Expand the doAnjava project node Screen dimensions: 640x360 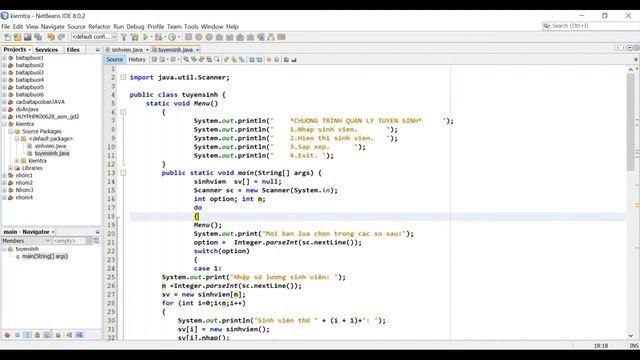pos(4,109)
